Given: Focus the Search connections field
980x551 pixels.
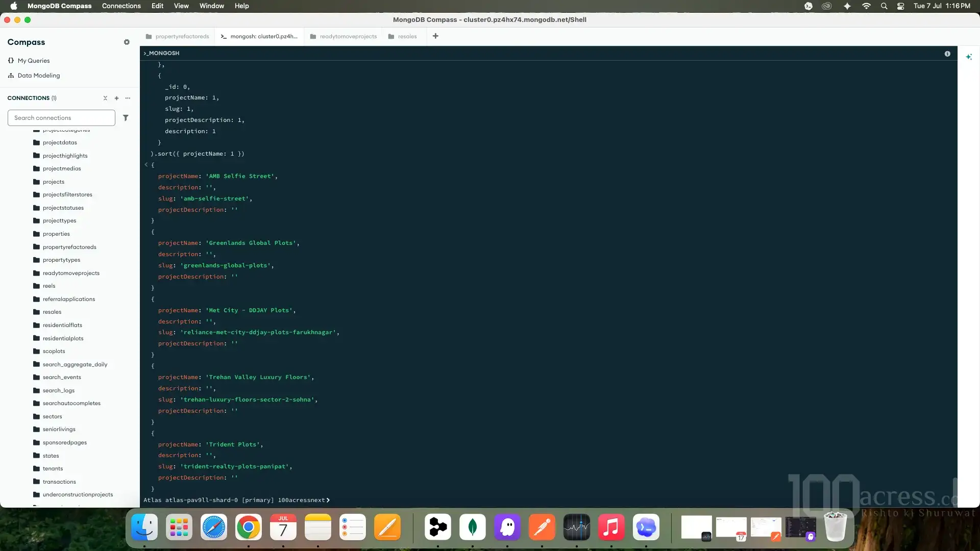Looking at the screenshot, I should coord(61,118).
